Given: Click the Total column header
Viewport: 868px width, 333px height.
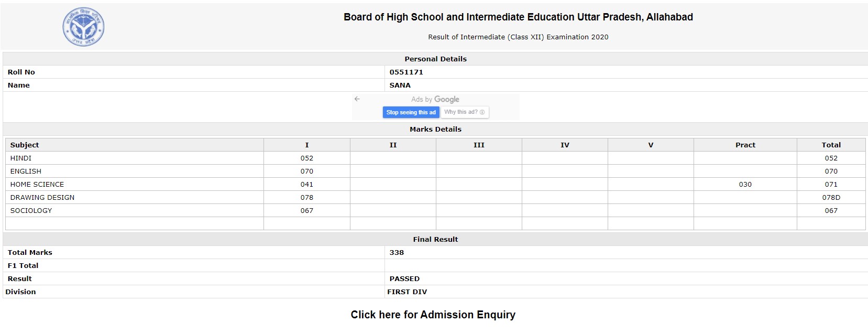Looking at the screenshot, I should (831, 145).
